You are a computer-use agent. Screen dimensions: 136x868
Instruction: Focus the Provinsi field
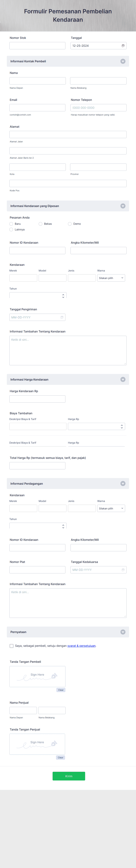click(x=98, y=167)
